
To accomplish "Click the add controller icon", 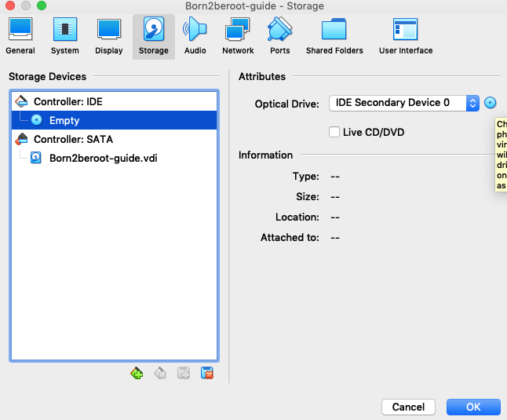I will [x=137, y=374].
